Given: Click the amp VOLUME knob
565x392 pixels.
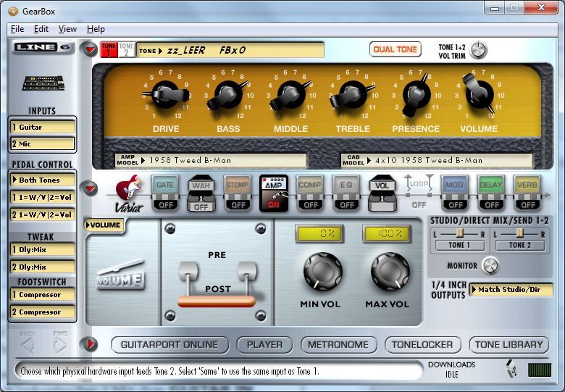Looking at the screenshot, I should click(479, 93).
